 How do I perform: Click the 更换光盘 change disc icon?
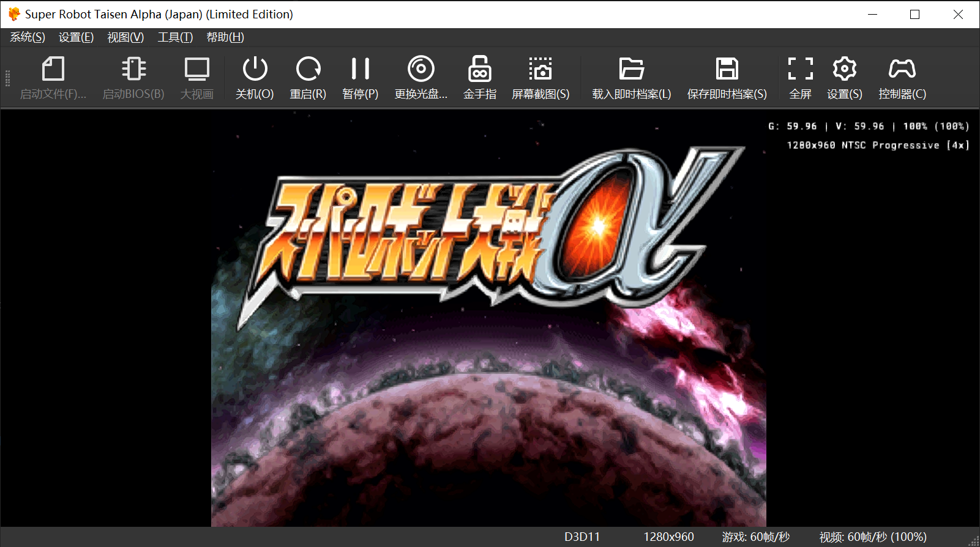(x=421, y=69)
